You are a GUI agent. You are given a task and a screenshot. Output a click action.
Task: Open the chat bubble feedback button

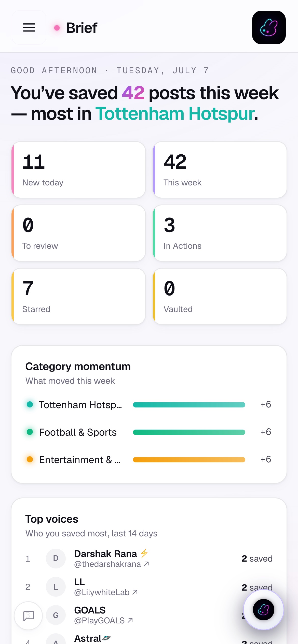pos(28,616)
